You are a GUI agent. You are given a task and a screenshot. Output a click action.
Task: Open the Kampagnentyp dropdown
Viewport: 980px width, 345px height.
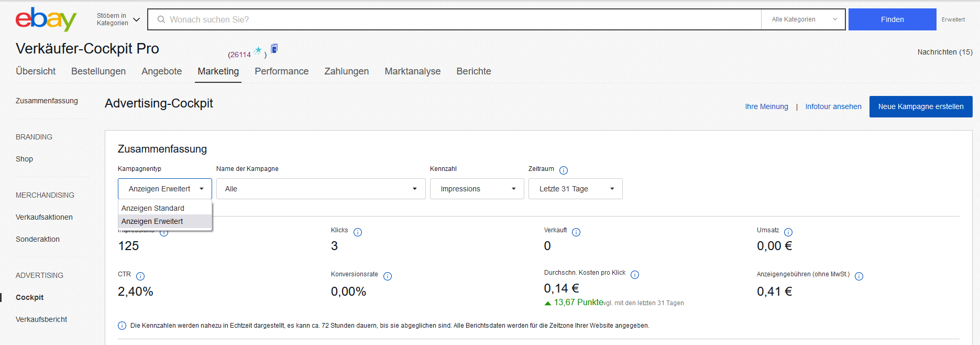(165, 189)
